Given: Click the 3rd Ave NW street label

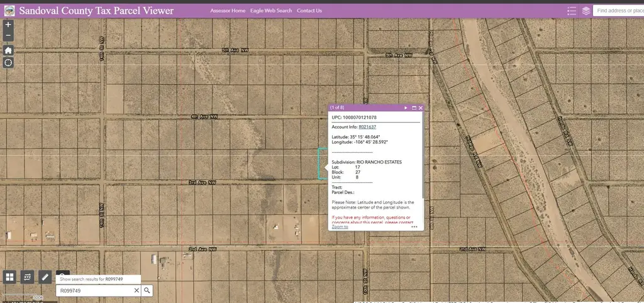Looking at the screenshot, I should [202, 182].
